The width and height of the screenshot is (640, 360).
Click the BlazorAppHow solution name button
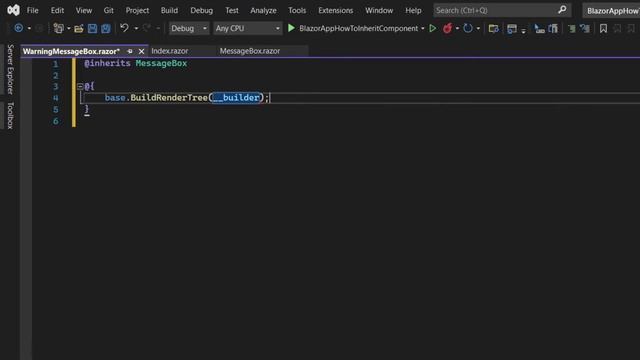pyautogui.click(x=612, y=11)
